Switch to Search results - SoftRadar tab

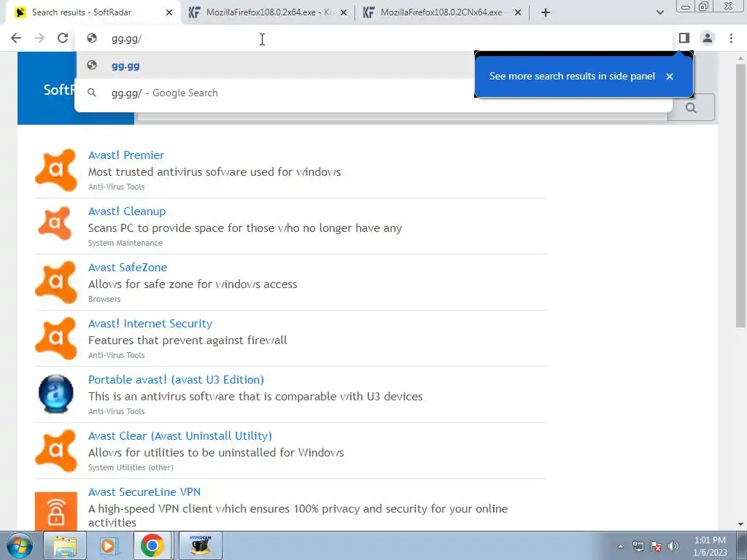pos(90,12)
